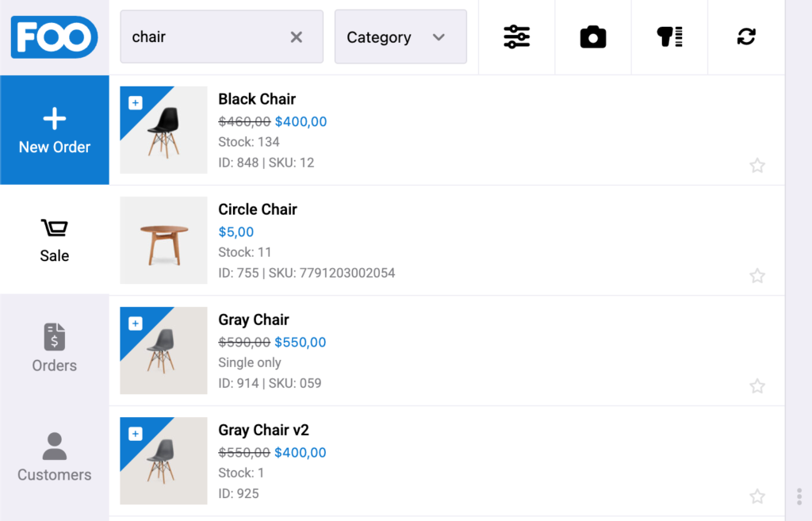The width and height of the screenshot is (812, 521).
Task: Expand Gray Chair v2 plus badge
Action: pyautogui.click(x=135, y=434)
